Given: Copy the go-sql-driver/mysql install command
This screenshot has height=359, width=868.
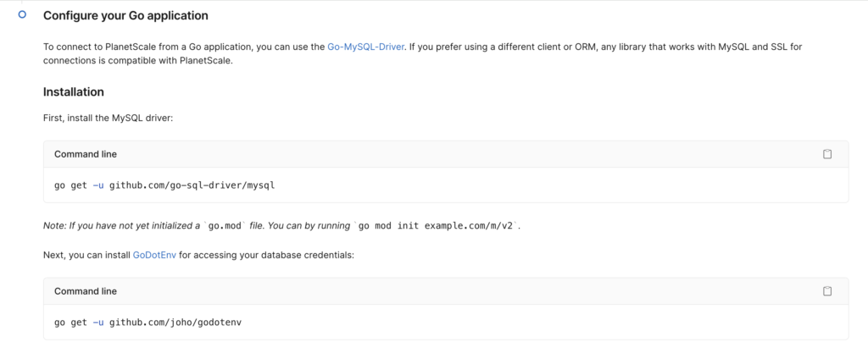Looking at the screenshot, I should (827, 154).
